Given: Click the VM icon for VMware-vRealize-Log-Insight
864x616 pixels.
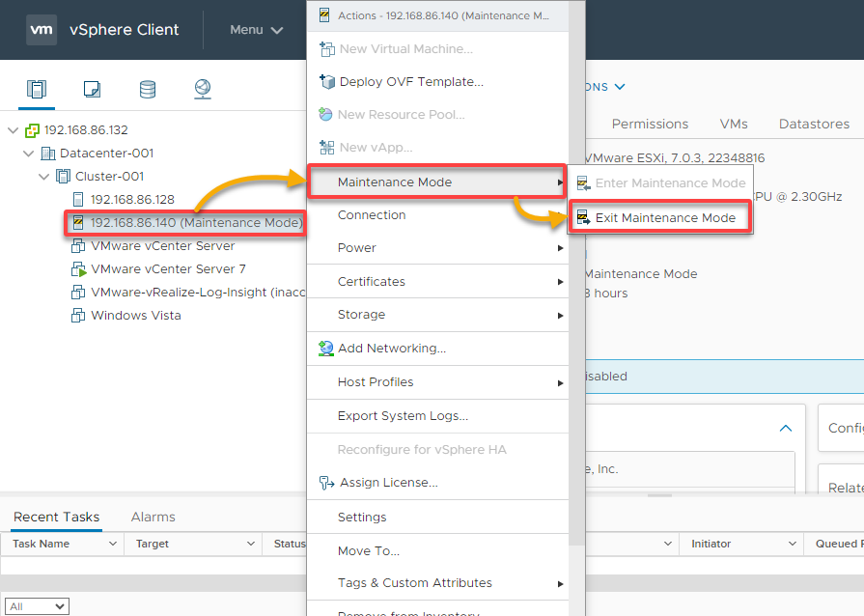Looking at the screenshot, I should 78,292.
